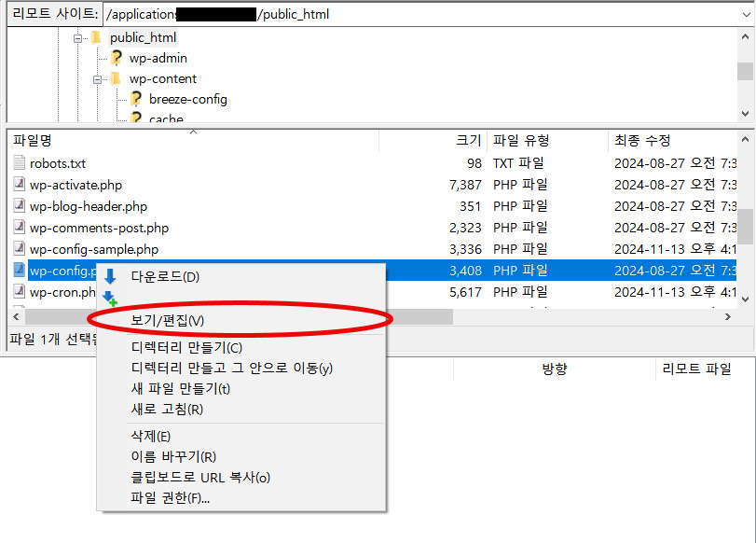Image resolution: width=756 pixels, height=543 pixels.
Task: Click the highlighted wp-config.php file icon
Action: 20,270
